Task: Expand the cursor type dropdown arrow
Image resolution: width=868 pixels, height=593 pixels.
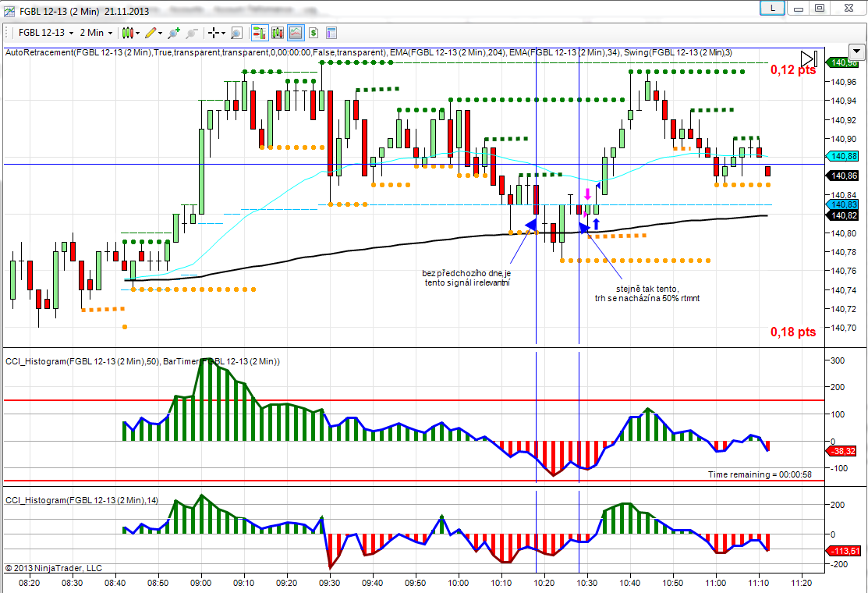Action: point(223,34)
